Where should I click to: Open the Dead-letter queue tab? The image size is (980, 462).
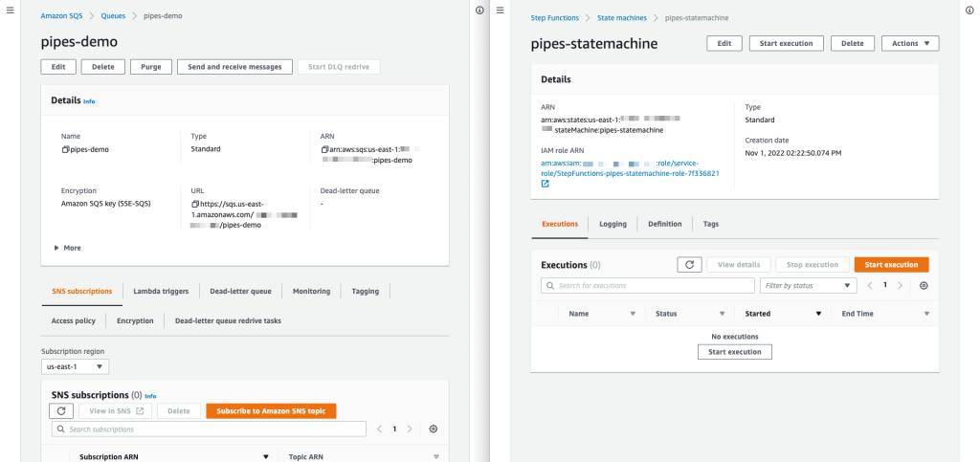coord(240,291)
